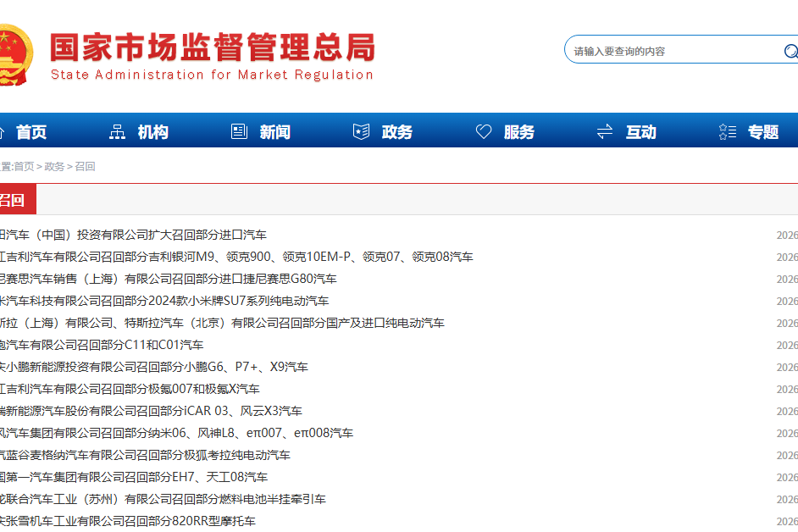The image size is (798, 532).
Task: Open recall notice about 扩大召回部分进口汽车
Action: click(x=133, y=235)
